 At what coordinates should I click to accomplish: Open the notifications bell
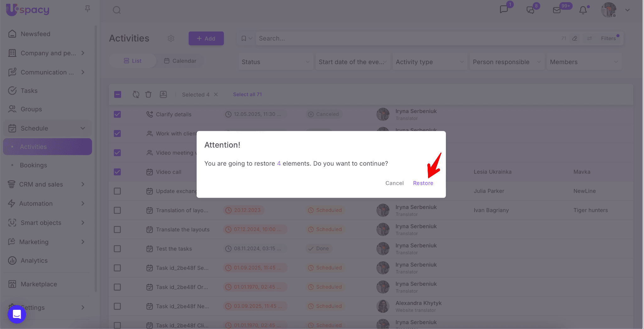click(x=583, y=10)
